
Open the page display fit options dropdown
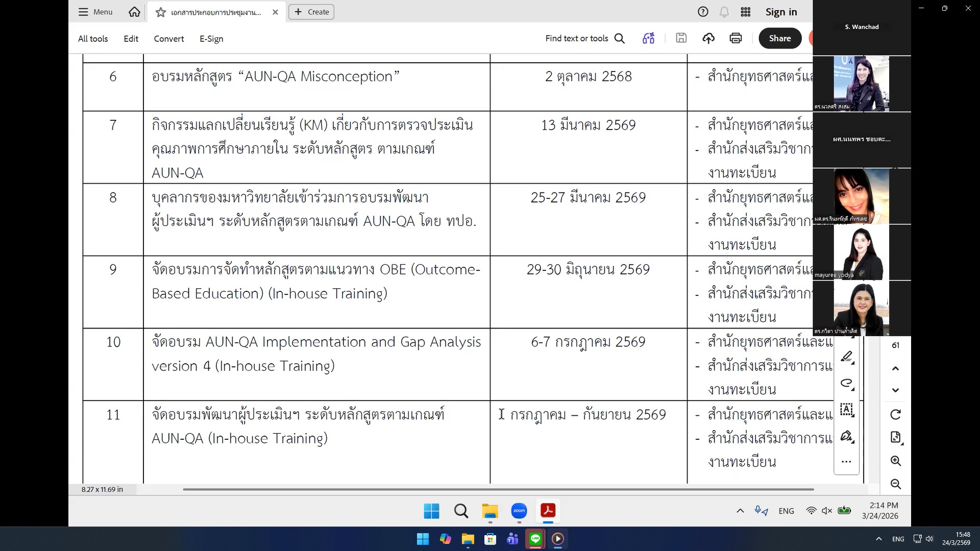point(896,438)
